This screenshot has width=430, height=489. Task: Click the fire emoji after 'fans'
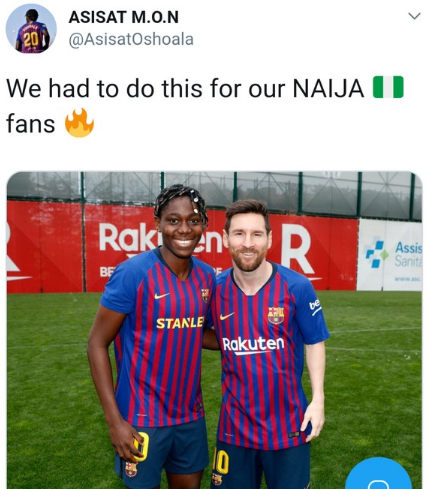[x=79, y=123]
